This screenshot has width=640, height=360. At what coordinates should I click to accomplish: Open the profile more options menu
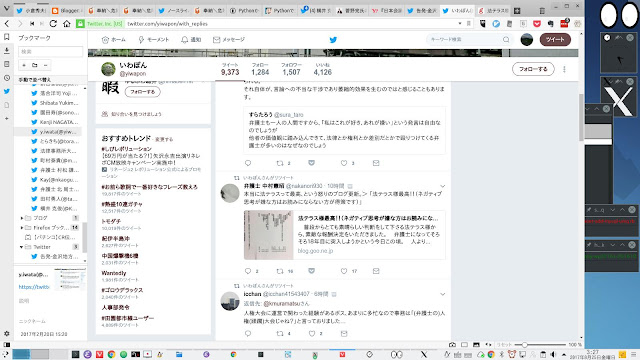(564, 69)
